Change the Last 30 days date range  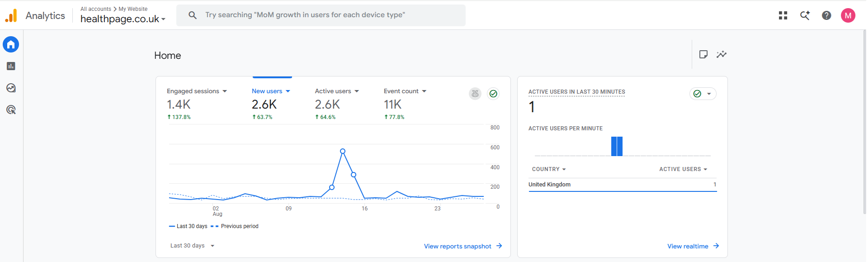click(x=193, y=246)
